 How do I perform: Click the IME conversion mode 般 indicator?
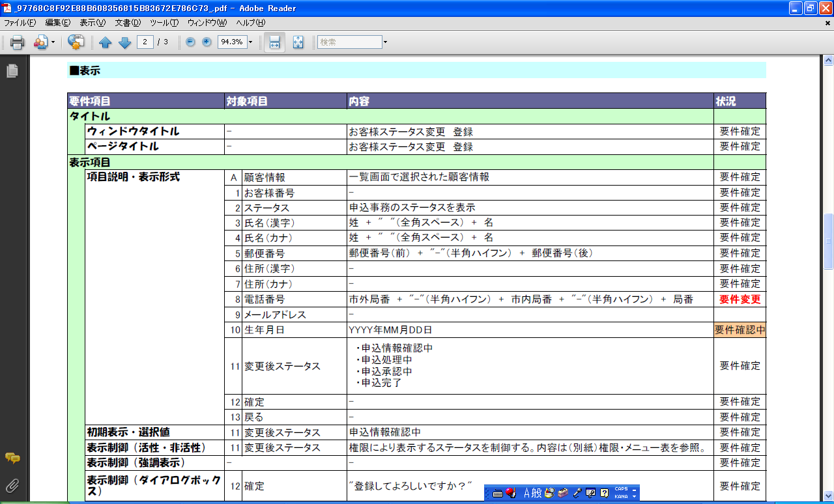pos(537,493)
